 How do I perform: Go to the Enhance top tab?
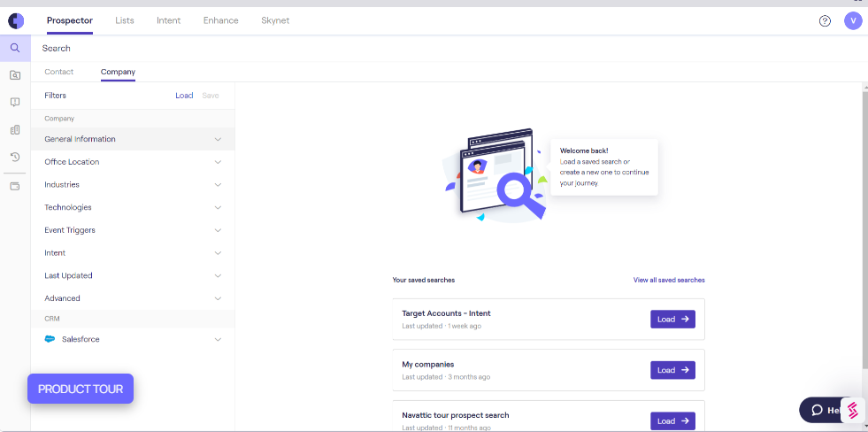(x=221, y=21)
